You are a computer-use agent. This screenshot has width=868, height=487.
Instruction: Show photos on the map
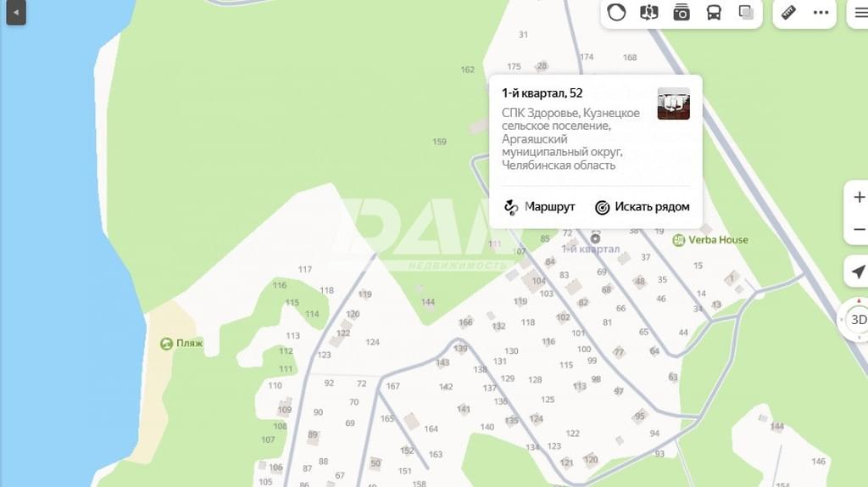click(681, 12)
